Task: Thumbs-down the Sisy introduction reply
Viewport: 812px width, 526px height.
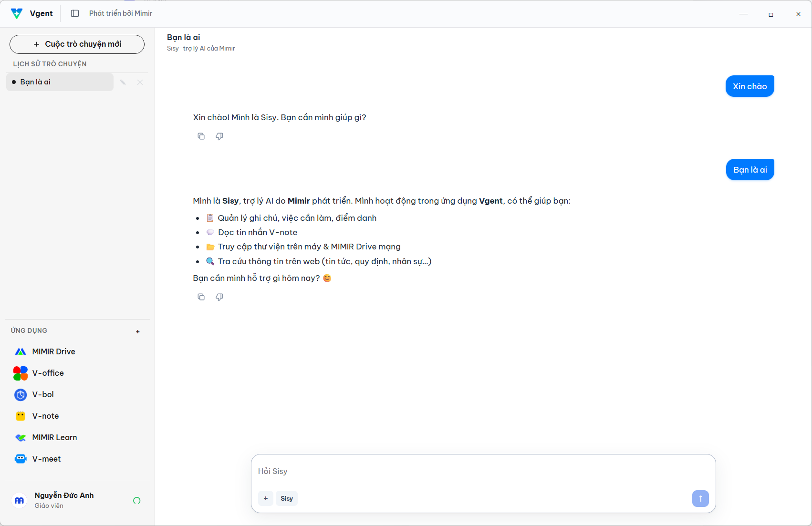Action: point(219,297)
